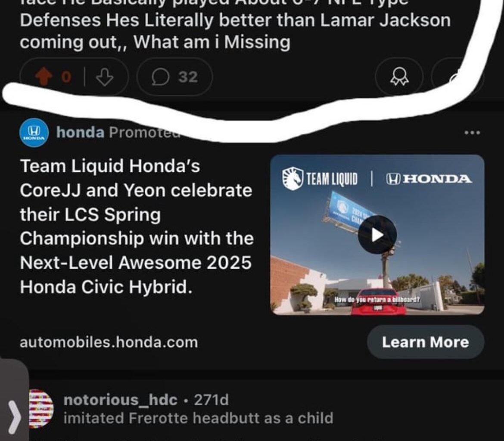Open the 32 comments bubble

click(174, 77)
